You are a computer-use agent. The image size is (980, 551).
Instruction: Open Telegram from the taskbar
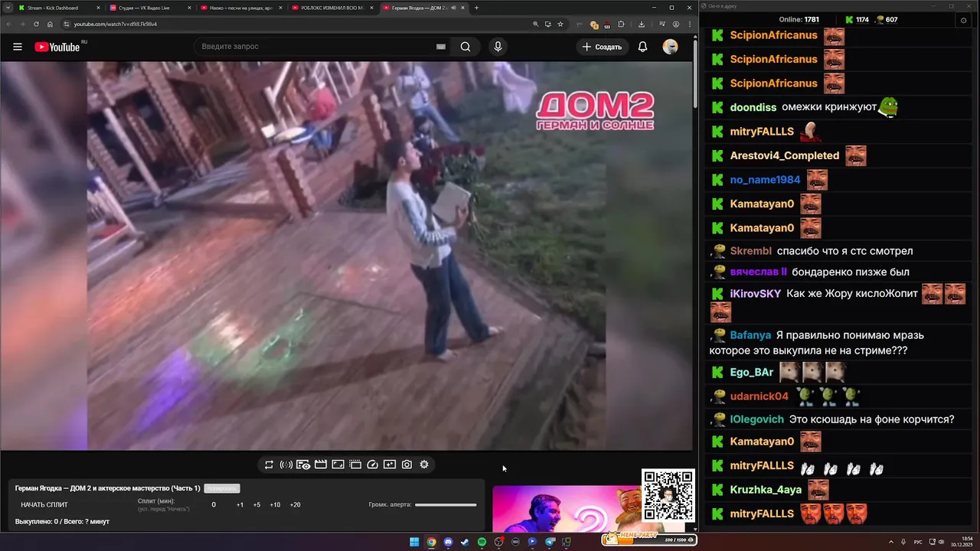pos(549,542)
